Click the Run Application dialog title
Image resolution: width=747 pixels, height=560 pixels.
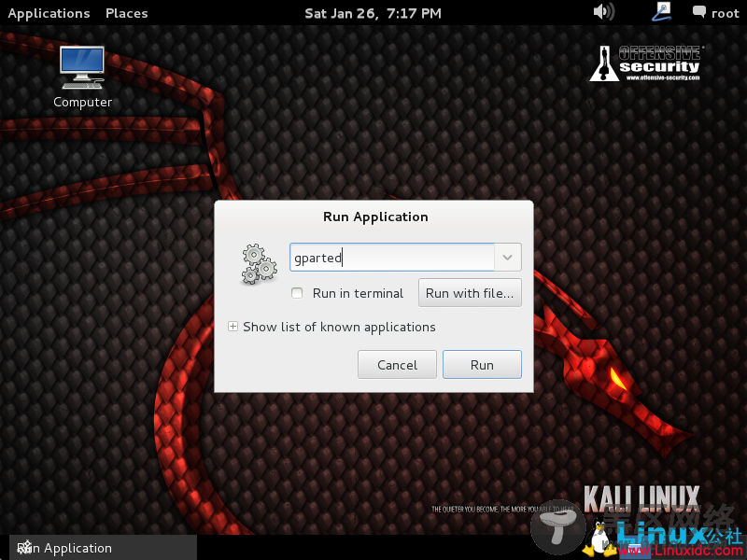(375, 217)
